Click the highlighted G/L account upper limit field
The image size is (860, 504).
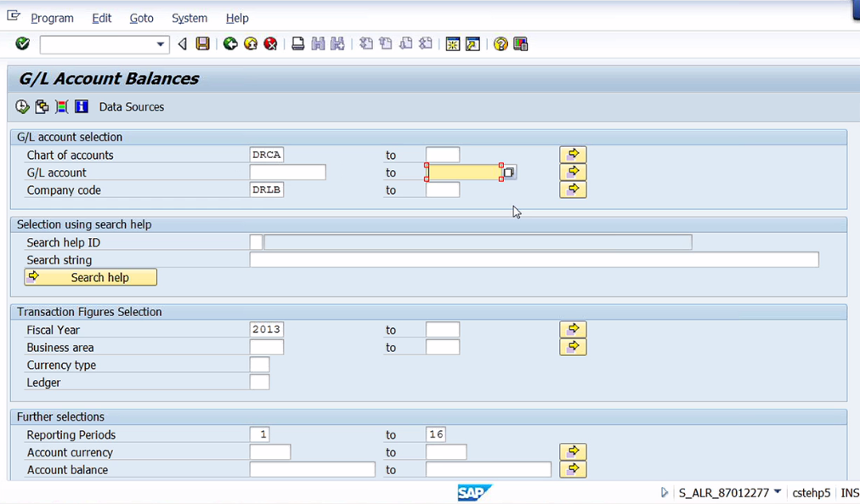point(464,173)
